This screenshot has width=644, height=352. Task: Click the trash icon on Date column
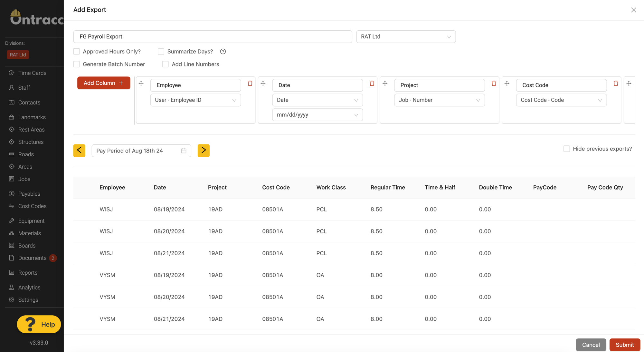[x=372, y=83]
